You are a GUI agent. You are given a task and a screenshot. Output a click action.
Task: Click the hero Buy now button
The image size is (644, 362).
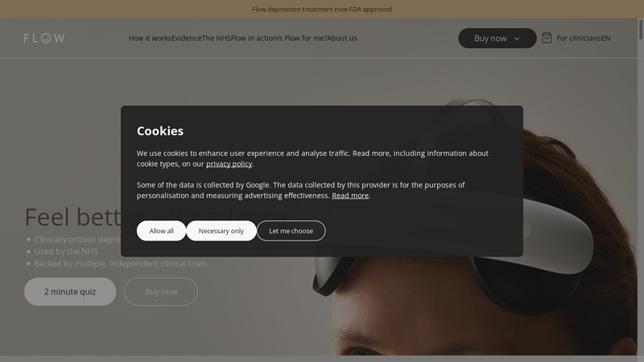[x=161, y=291]
